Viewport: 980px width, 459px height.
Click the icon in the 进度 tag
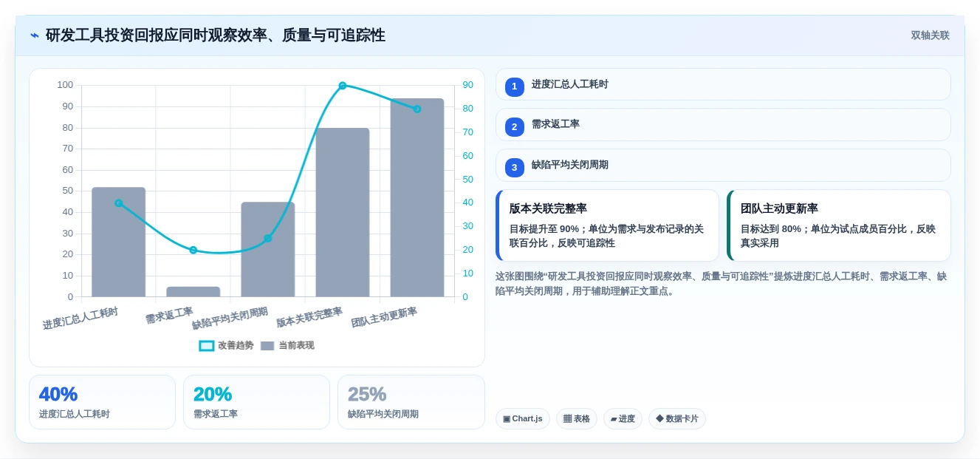(614, 419)
